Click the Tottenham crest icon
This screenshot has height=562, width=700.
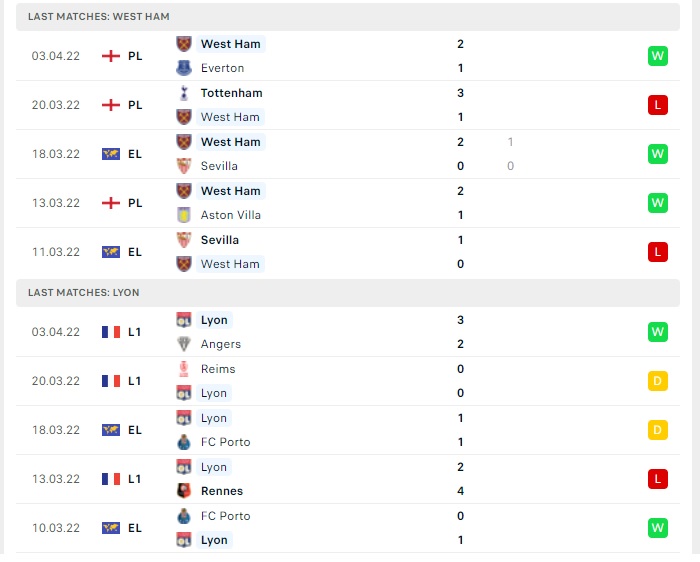(183, 93)
